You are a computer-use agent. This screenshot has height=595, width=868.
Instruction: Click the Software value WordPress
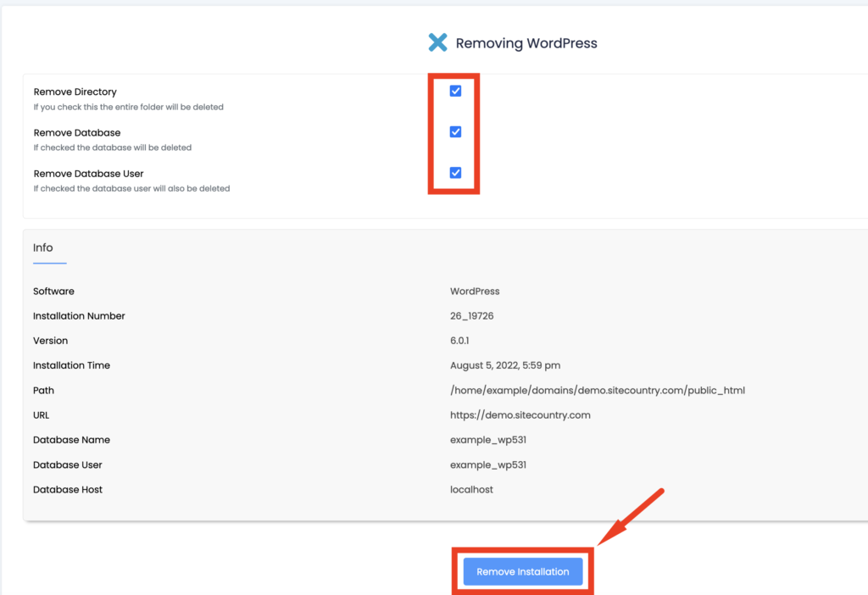[x=475, y=291]
